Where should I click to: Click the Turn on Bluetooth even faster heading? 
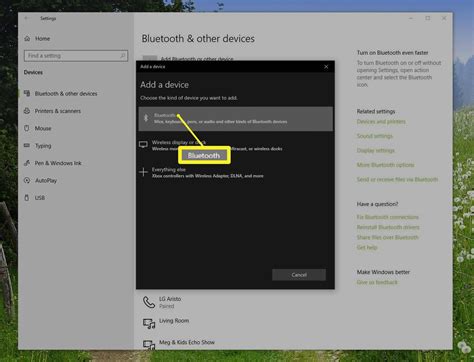point(392,53)
